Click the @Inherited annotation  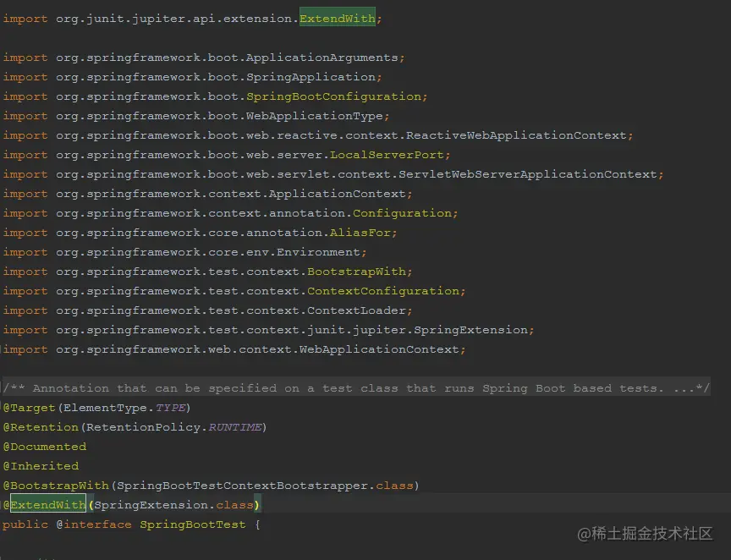click(x=41, y=466)
